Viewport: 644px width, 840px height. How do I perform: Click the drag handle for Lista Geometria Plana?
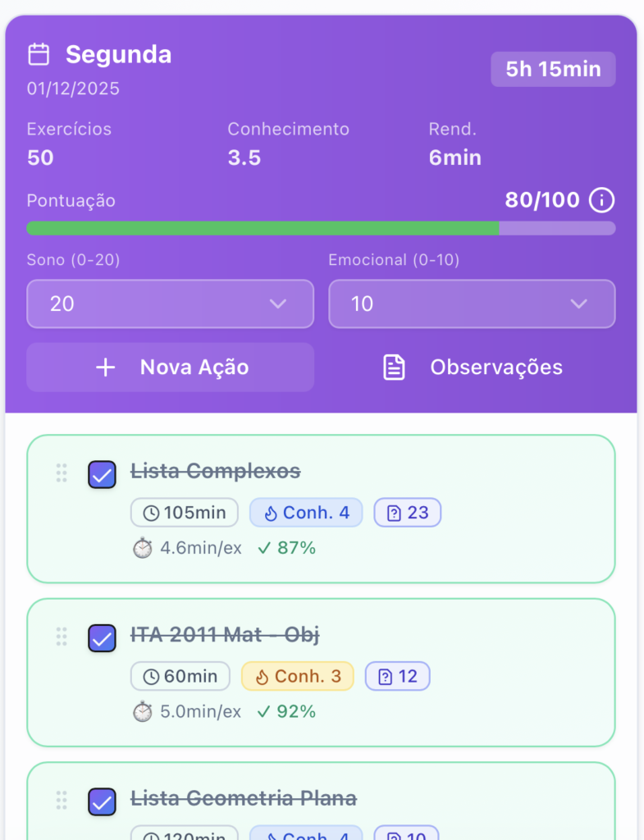pyautogui.click(x=61, y=801)
